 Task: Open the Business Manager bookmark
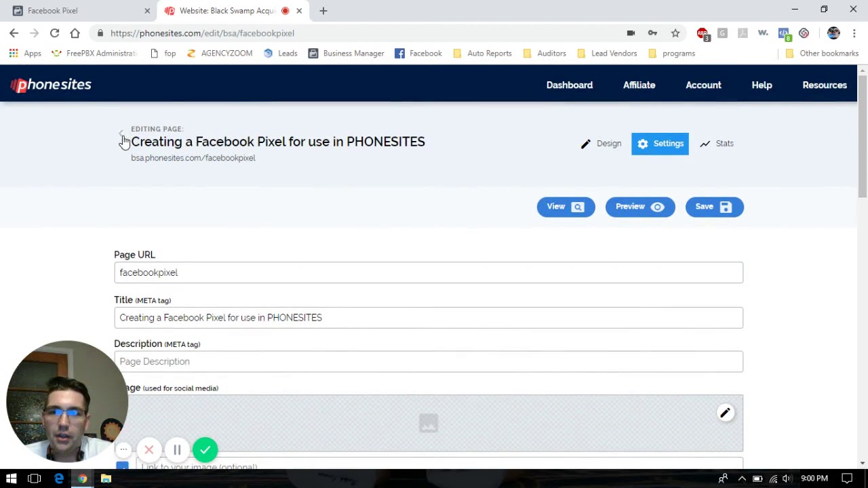coord(346,54)
